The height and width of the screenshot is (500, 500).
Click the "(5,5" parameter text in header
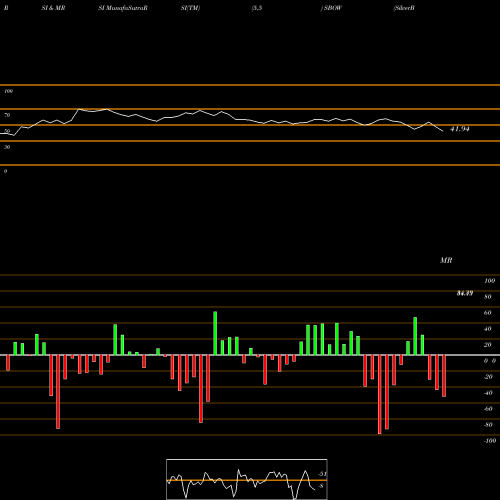coord(257,8)
